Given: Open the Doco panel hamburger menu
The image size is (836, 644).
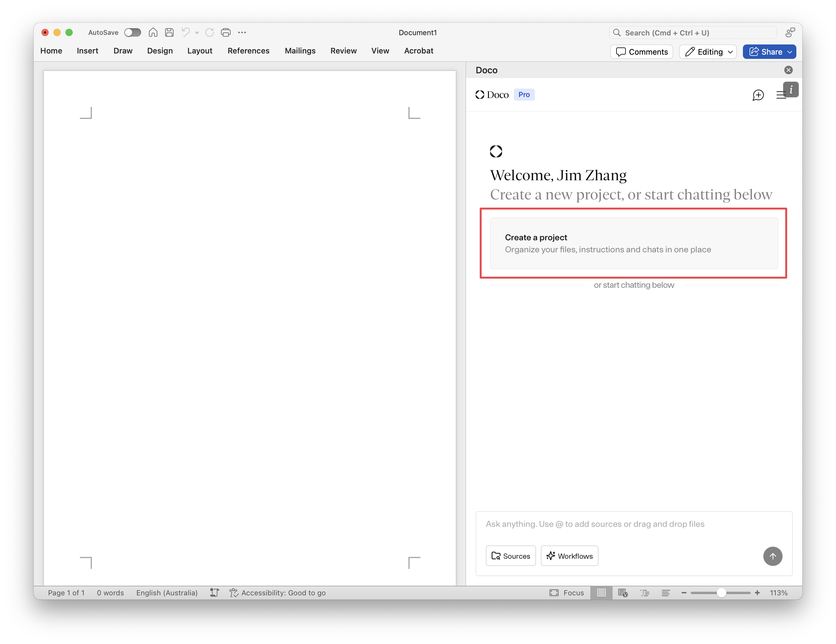Looking at the screenshot, I should (781, 95).
